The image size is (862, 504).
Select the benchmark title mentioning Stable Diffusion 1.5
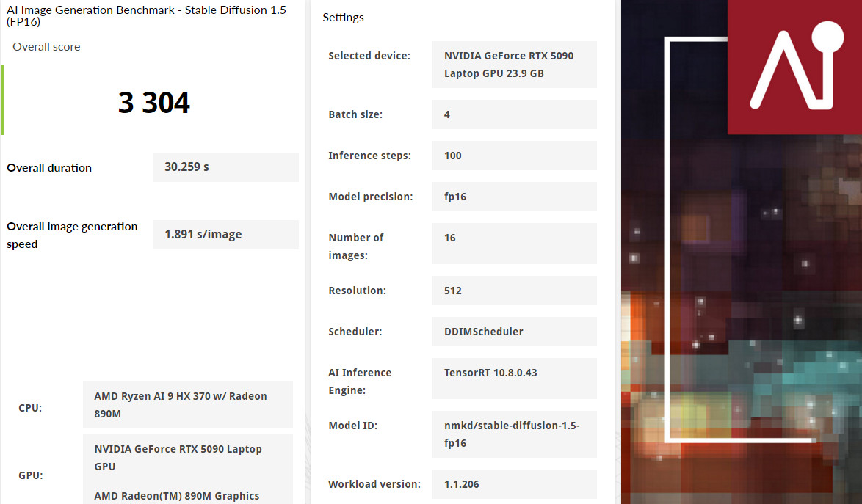[146, 16]
